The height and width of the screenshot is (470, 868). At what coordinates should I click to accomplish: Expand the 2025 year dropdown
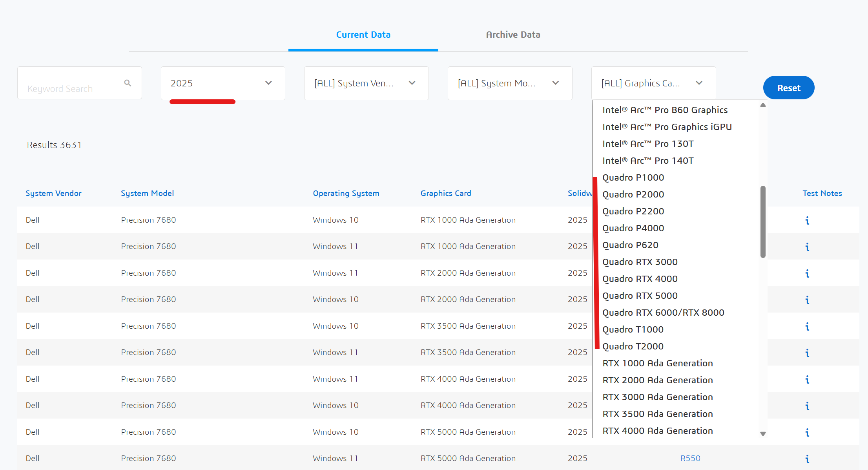pos(222,83)
